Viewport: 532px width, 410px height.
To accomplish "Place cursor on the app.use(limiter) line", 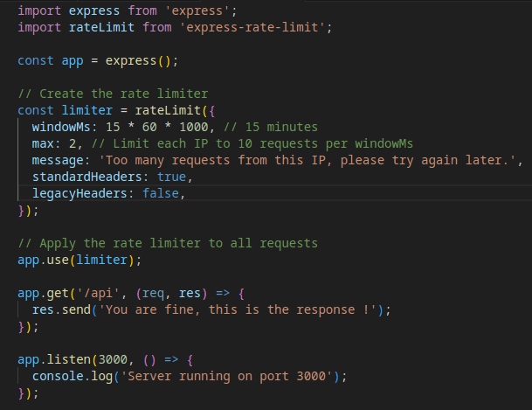I will [x=79, y=260].
